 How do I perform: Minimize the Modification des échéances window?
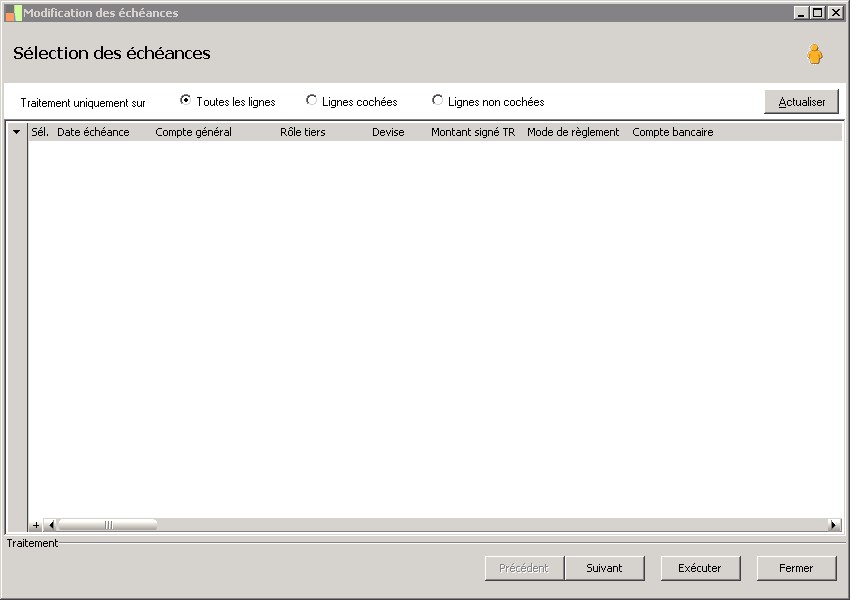tap(801, 12)
